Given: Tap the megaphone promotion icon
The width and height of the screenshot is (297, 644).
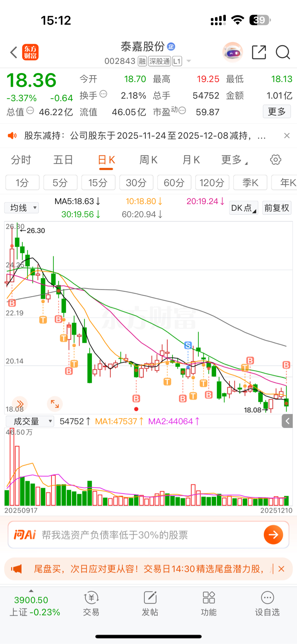Looking at the screenshot, I should coord(17,569).
